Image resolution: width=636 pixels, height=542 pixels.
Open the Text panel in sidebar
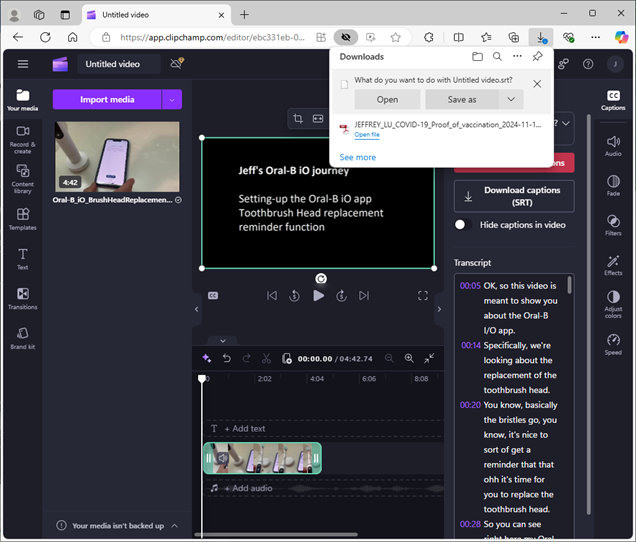pyautogui.click(x=23, y=259)
